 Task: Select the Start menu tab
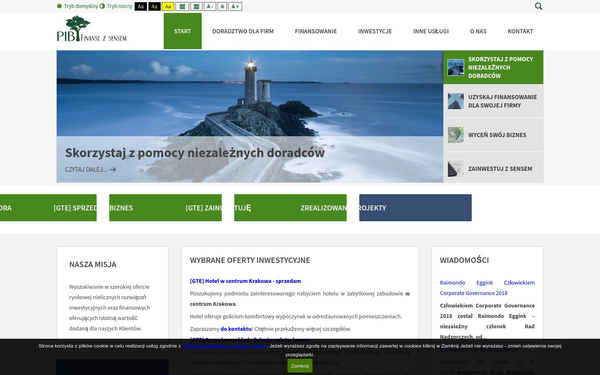pyautogui.click(x=183, y=31)
